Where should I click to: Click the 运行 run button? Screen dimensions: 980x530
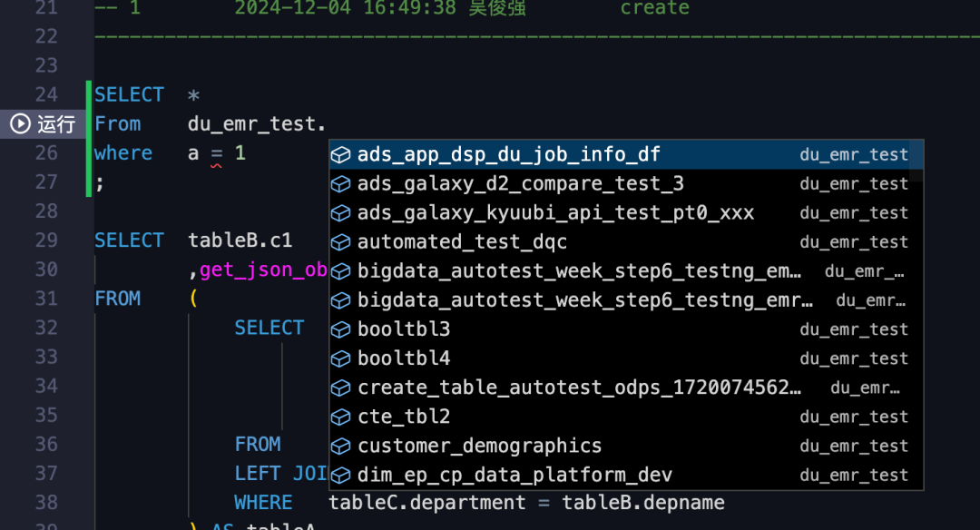(x=55, y=124)
